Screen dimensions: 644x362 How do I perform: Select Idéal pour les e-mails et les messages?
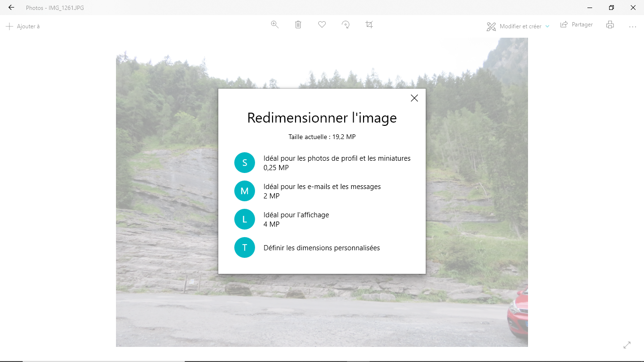[x=322, y=187]
